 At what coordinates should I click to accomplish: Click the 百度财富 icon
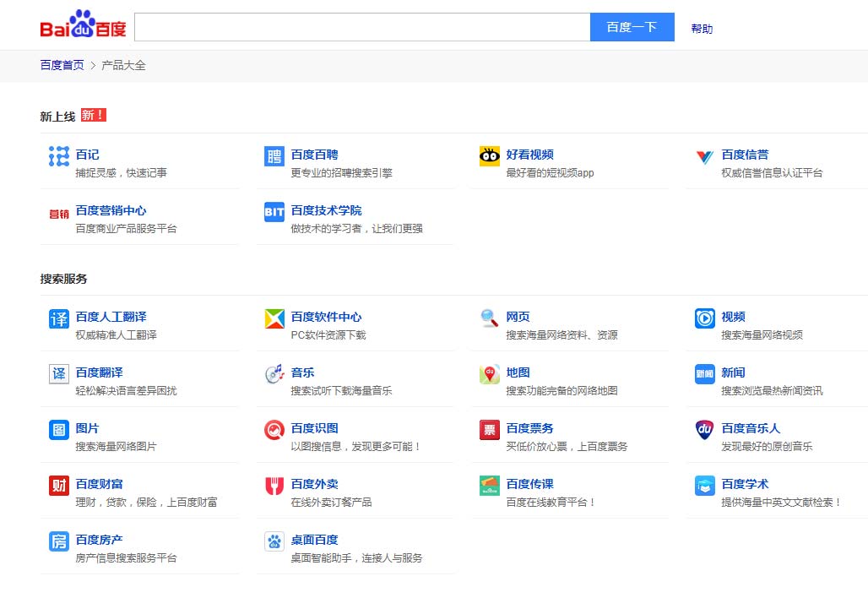coord(59,487)
